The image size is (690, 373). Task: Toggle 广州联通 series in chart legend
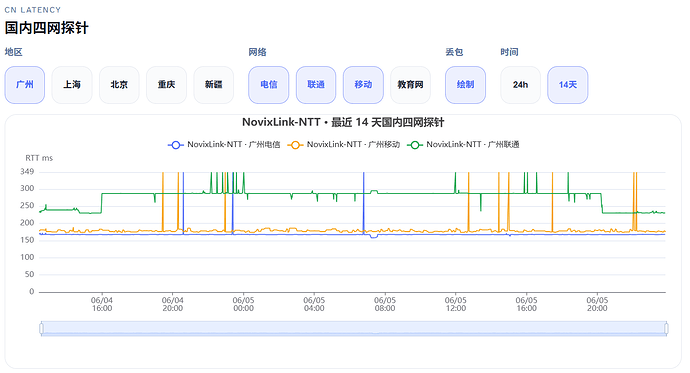(463, 145)
